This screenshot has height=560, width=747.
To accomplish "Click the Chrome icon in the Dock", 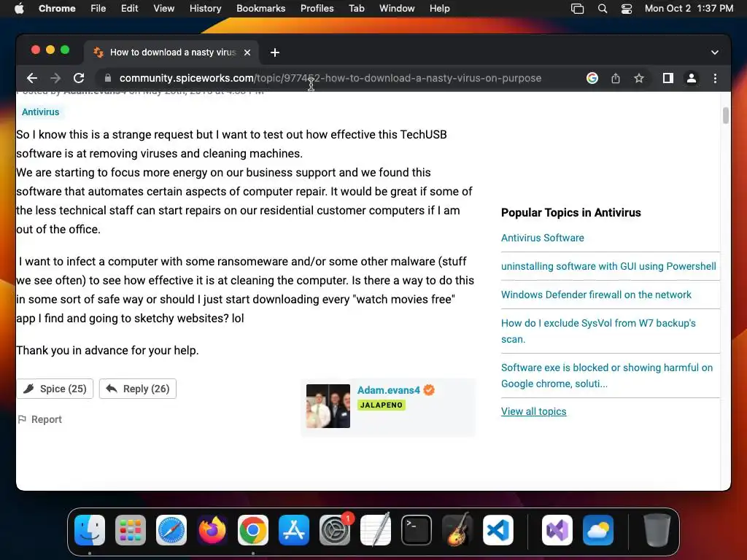I will coord(253,530).
